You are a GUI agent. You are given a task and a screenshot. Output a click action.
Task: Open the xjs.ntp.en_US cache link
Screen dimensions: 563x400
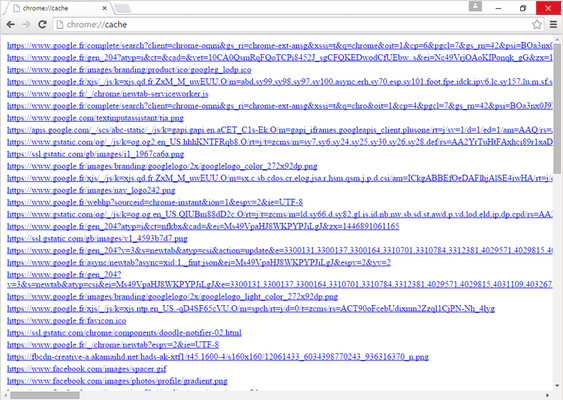click(x=251, y=308)
